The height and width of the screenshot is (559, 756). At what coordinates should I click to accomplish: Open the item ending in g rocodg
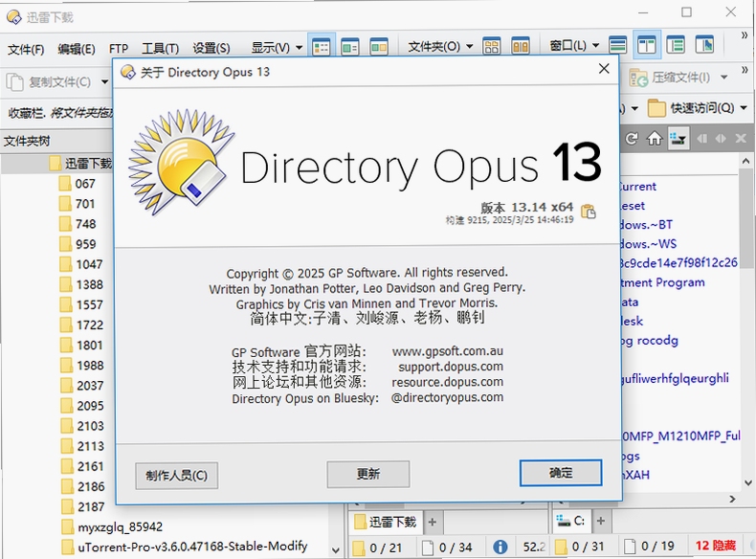(x=650, y=341)
